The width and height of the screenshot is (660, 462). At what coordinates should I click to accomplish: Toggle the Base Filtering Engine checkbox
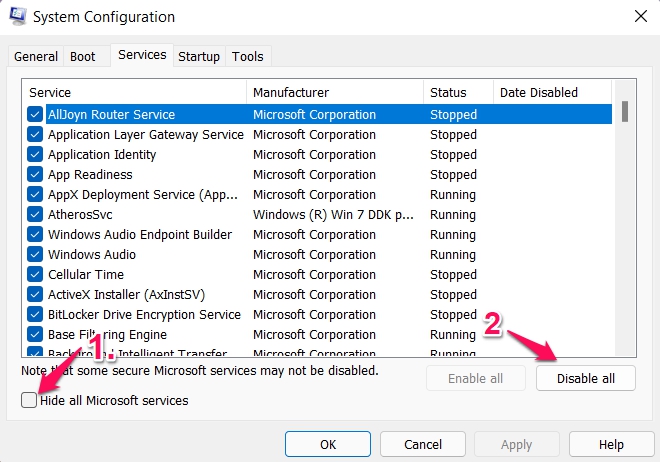coord(35,335)
